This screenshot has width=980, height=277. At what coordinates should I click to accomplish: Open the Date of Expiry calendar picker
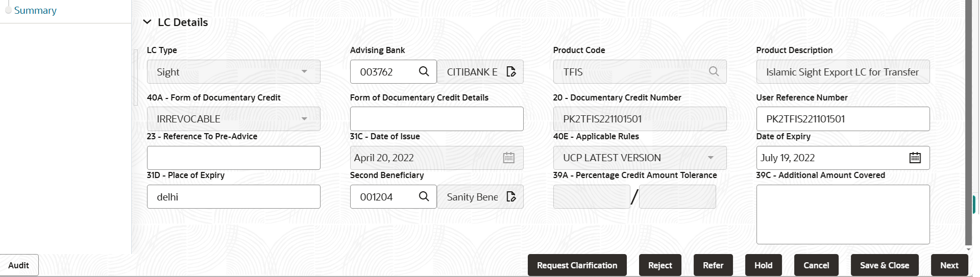(915, 158)
